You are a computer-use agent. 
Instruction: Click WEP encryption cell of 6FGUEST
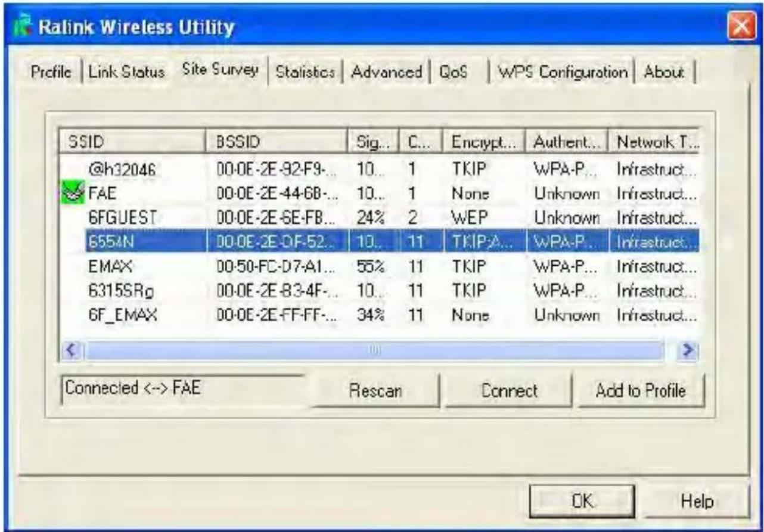[x=468, y=217]
